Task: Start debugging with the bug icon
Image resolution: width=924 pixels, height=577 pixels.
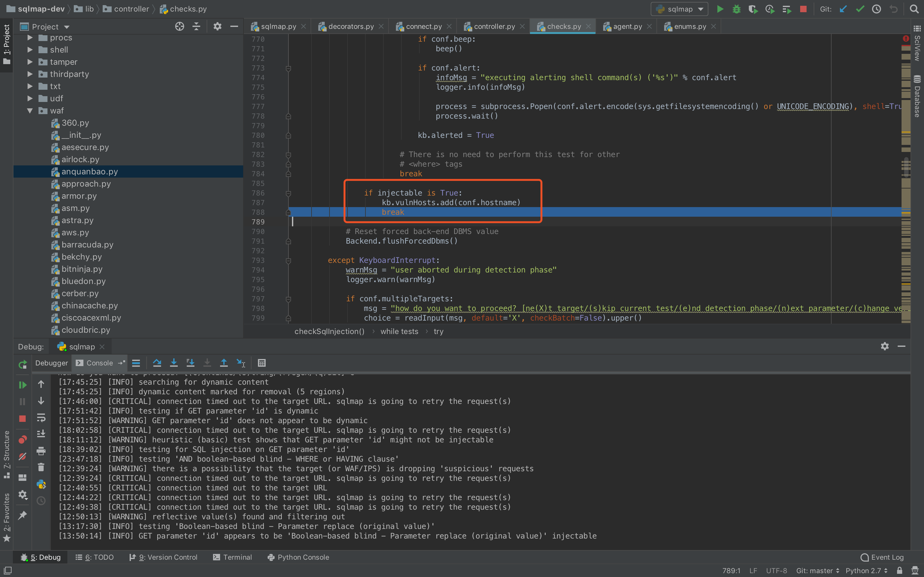Action: (736, 9)
